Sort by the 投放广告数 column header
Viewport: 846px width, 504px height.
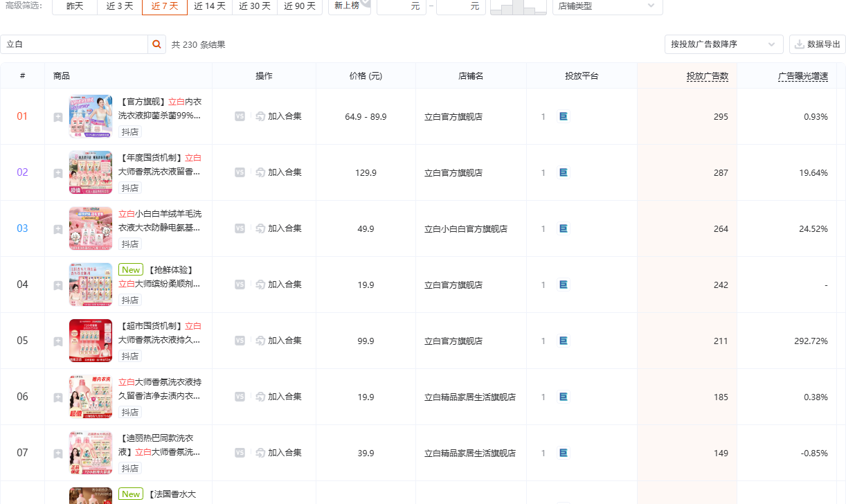[x=708, y=76]
